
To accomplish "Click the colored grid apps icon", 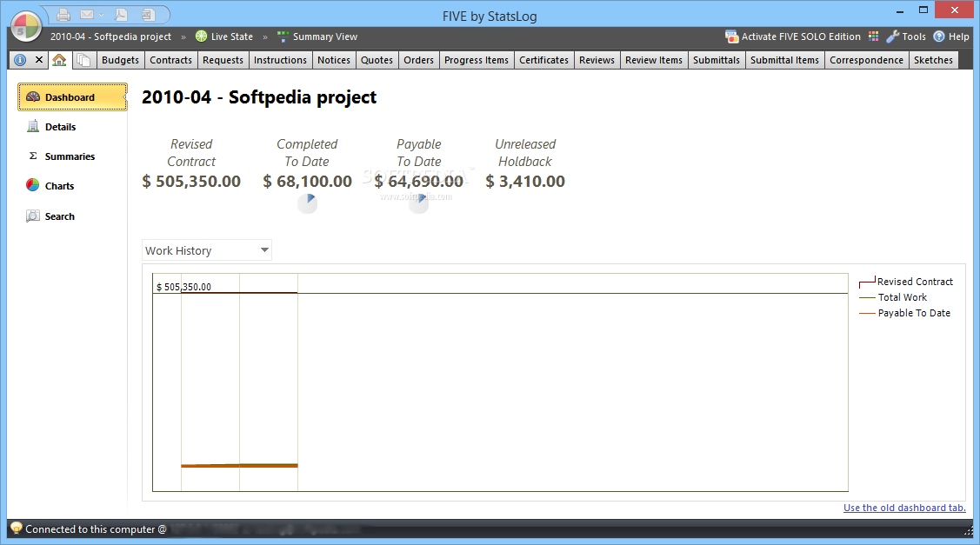I will tap(873, 37).
